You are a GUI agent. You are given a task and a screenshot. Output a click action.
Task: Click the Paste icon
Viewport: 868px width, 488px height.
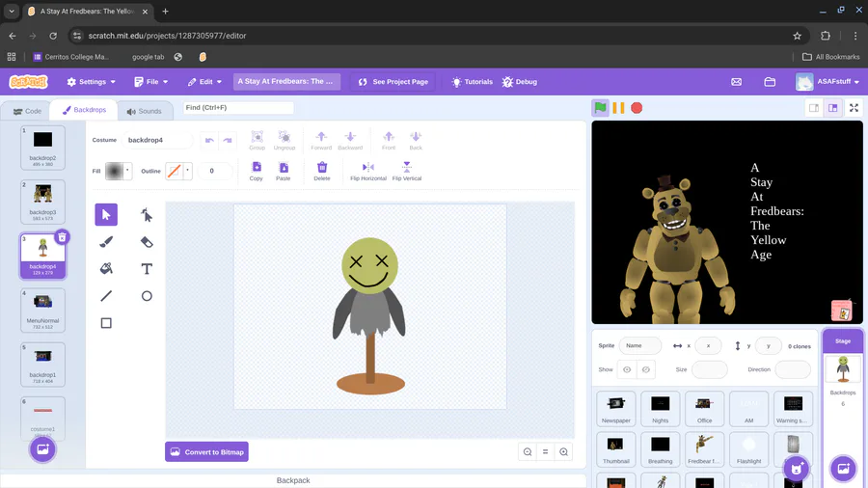click(284, 171)
